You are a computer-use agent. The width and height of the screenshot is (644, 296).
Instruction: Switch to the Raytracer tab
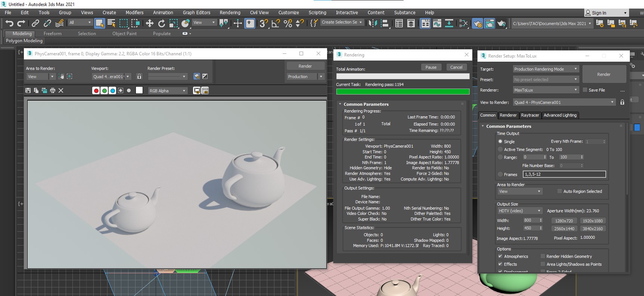[530, 115]
